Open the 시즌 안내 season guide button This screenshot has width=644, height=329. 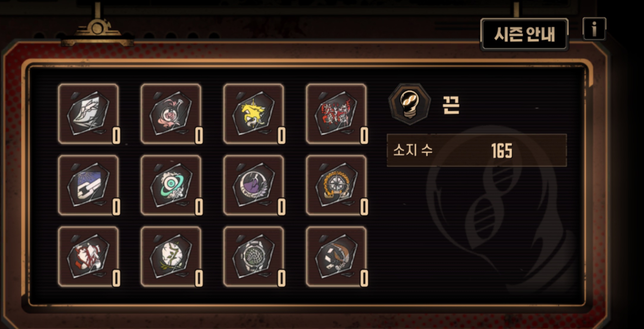tap(524, 34)
